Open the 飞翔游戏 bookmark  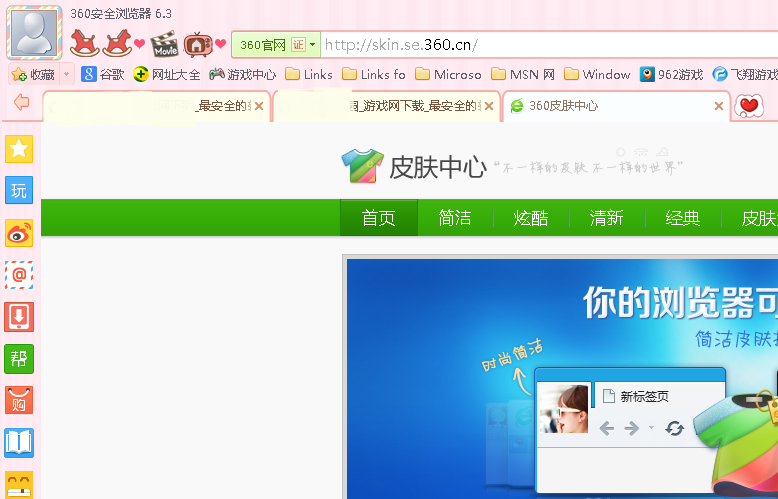[x=745, y=74]
